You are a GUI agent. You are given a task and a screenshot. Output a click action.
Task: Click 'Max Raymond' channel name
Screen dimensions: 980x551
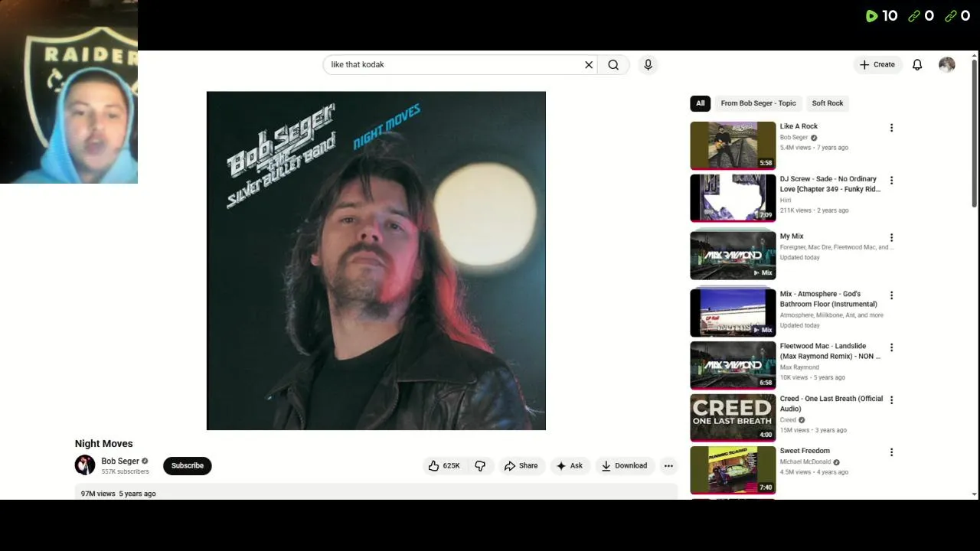click(799, 367)
